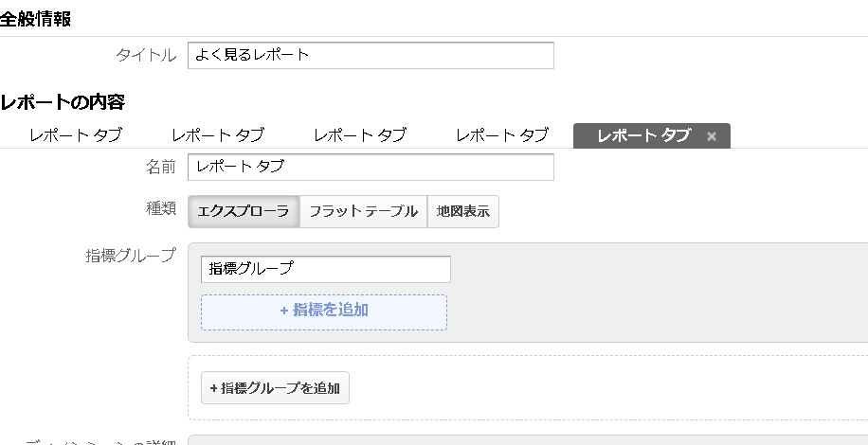Choose the 地図表示 report type

click(463, 211)
